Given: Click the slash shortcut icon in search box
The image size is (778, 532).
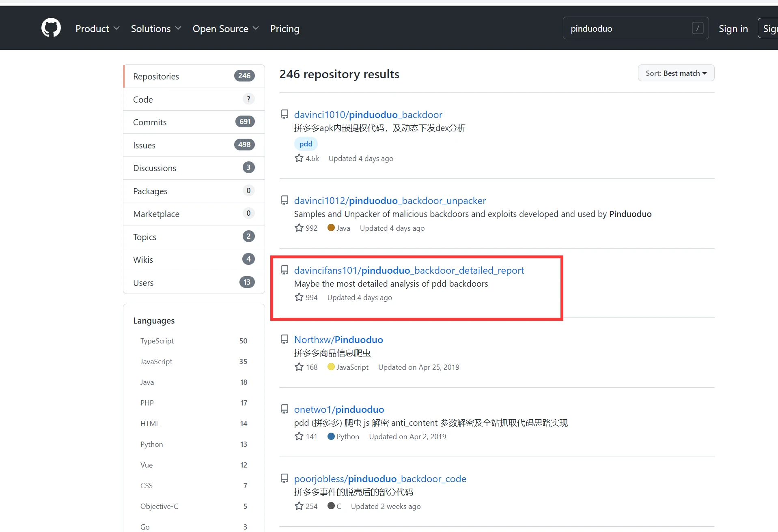Looking at the screenshot, I should (x=697, y=28).
